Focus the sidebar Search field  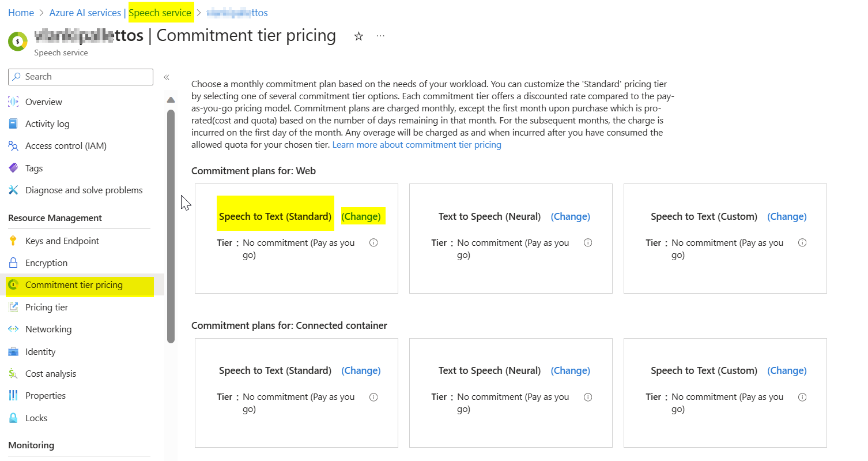[81, 77]
